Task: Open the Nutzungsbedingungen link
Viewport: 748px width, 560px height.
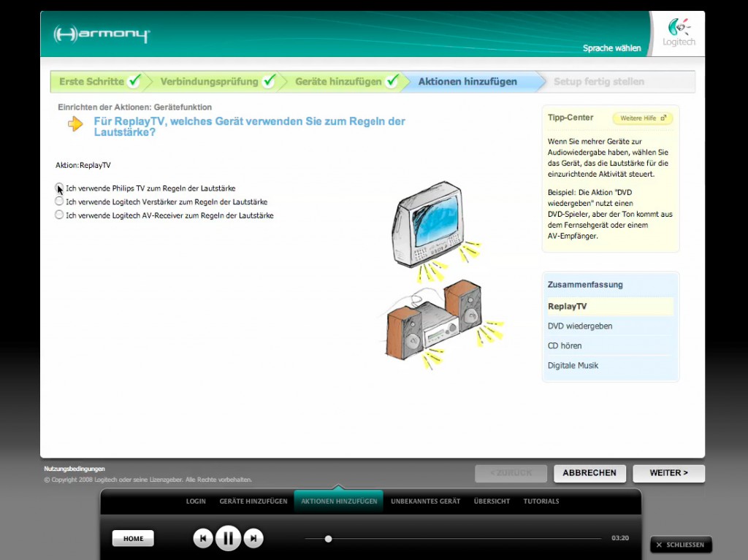Action: (x=75, y=469)
